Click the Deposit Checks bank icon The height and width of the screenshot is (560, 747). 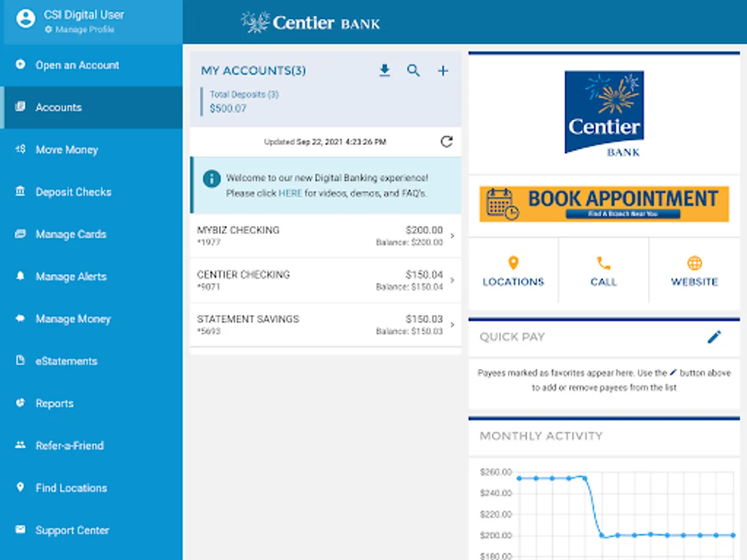[21, 191]
